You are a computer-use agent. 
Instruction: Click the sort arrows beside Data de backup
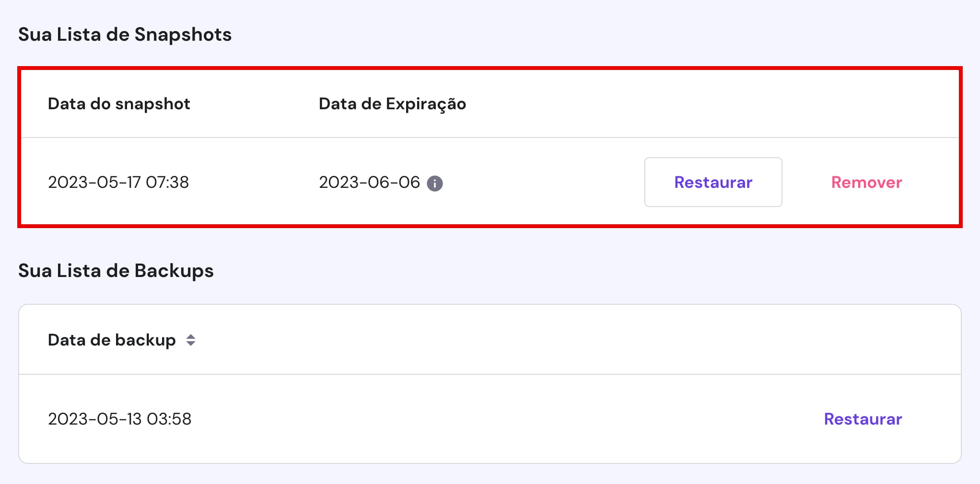point(191,340)
